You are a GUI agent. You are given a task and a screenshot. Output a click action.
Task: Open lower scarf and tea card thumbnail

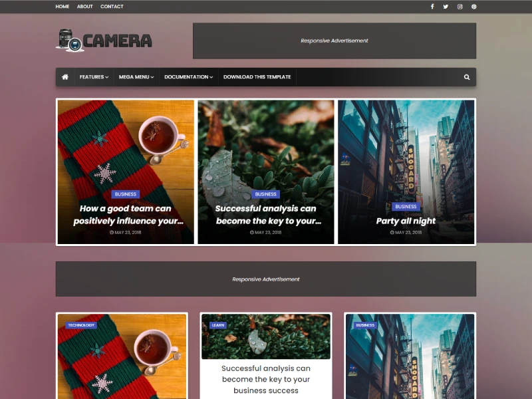(122, 356)
